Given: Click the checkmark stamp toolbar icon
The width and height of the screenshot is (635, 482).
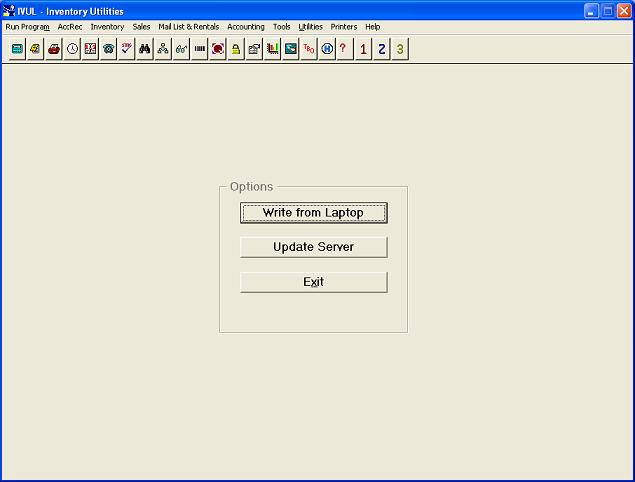Looking at the screenshot, I should click(126, 49).
